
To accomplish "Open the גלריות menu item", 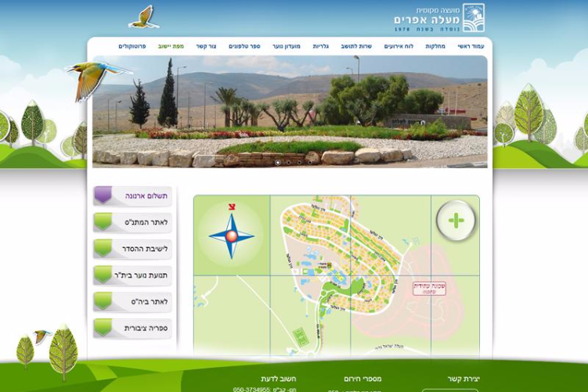I will [x=321, y=46].
